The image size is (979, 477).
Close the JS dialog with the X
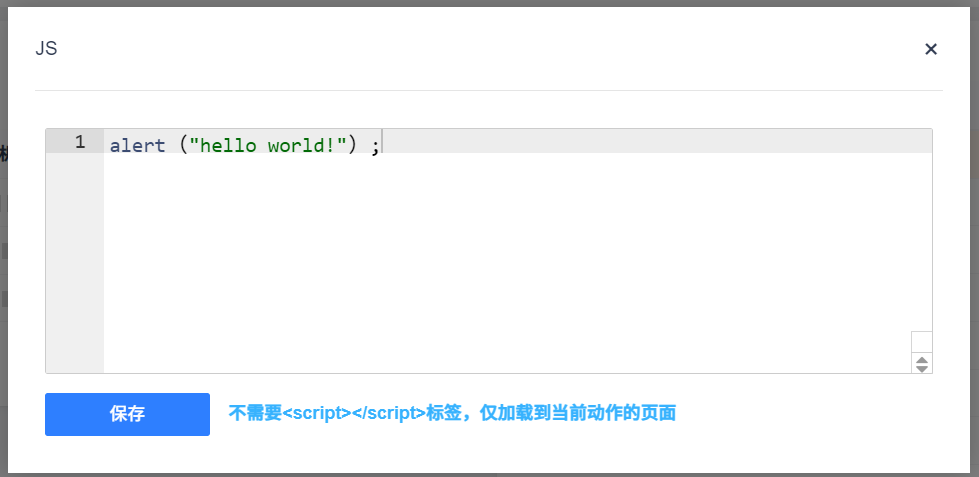[931, 49]
